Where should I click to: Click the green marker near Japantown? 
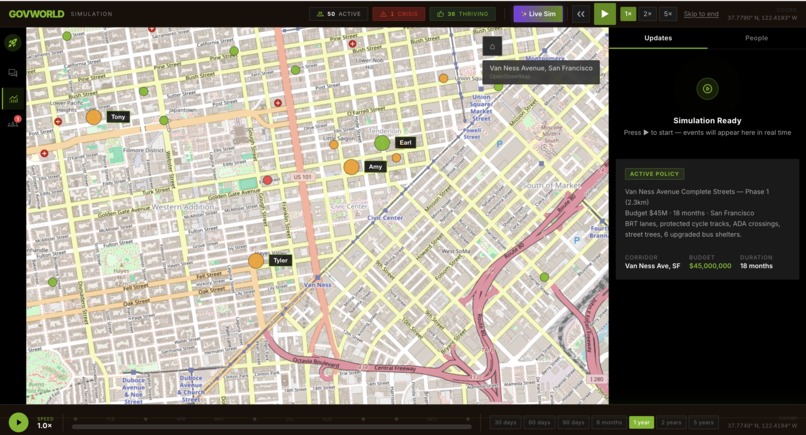point(163,120)
